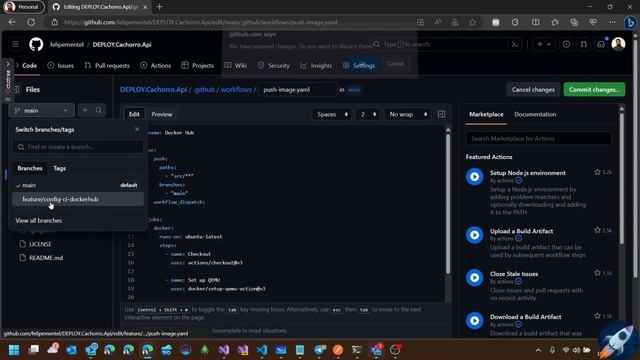Screen dimensions: 640x360
Task: Open the README.md file in tree
Action: (46, 258)
